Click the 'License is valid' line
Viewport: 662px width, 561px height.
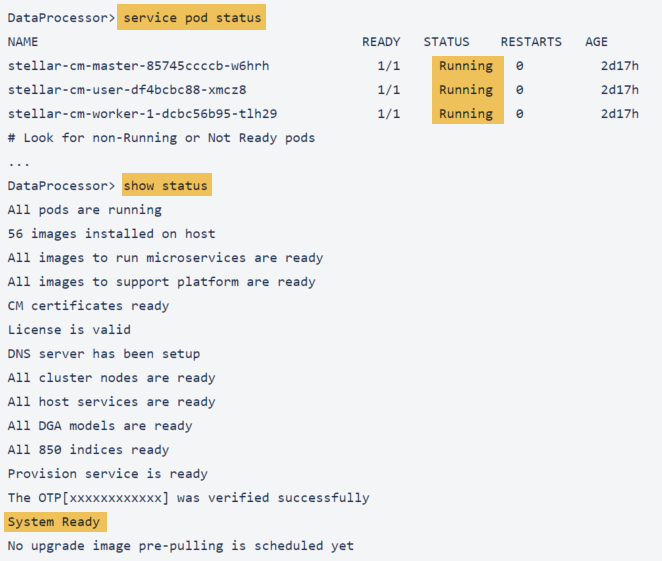pyautogui.click(x=69, y=330)
